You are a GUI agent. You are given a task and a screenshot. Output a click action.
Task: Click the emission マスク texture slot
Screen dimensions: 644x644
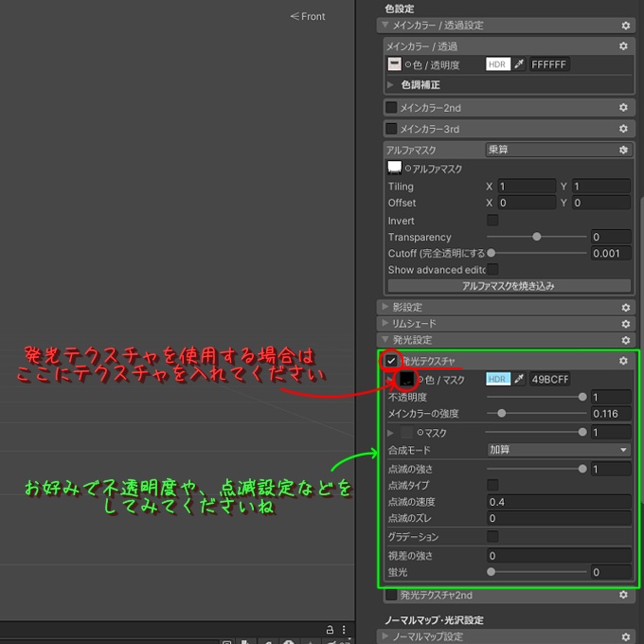pos(406,432)
